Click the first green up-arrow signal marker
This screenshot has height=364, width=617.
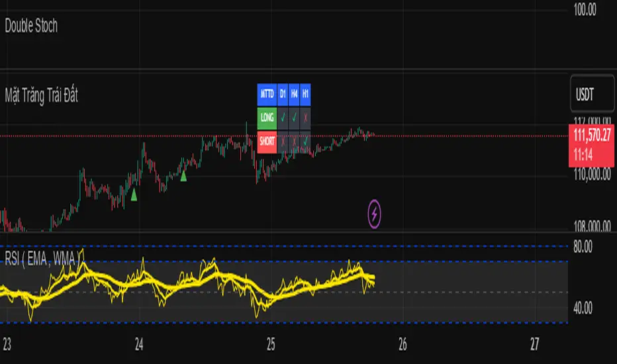point(134,195)
